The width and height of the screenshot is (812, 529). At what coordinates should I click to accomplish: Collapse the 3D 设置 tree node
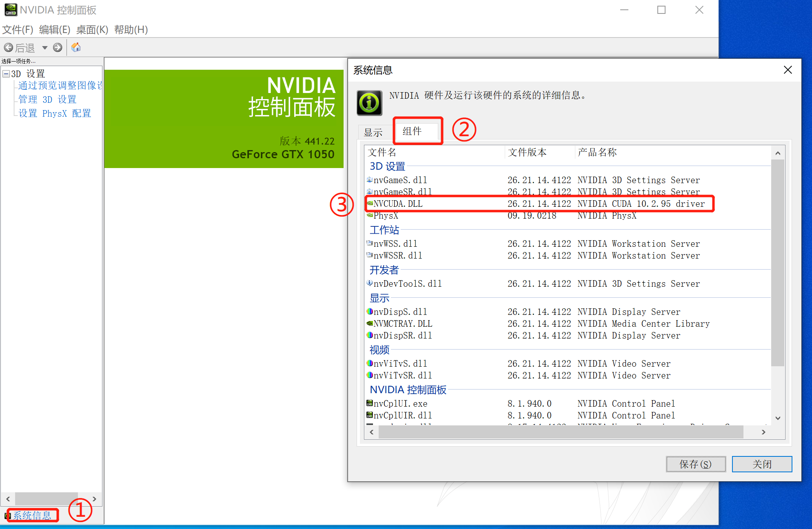[6, 73]
